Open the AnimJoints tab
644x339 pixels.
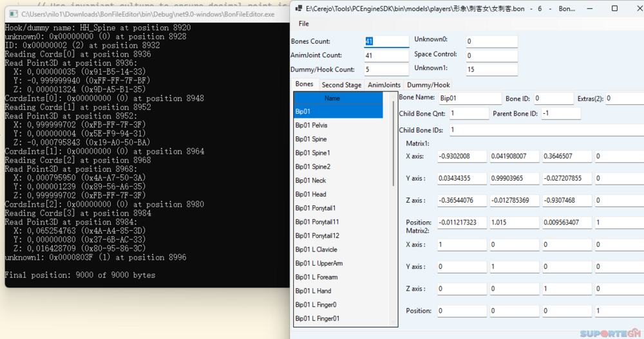tap(384, 85)
